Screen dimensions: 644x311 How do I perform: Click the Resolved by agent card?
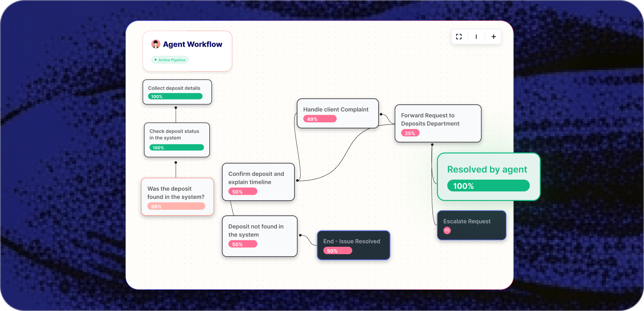click(x=489, y=177)
